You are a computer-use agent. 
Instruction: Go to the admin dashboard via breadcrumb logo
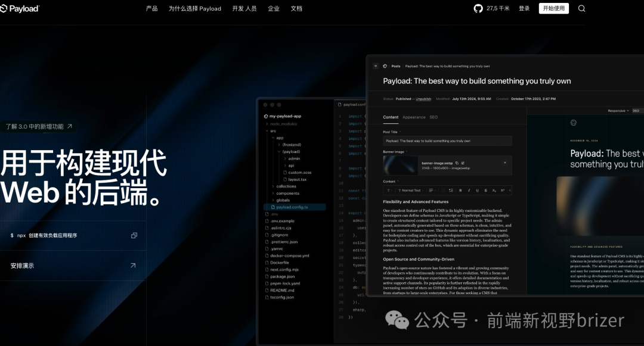385,66
